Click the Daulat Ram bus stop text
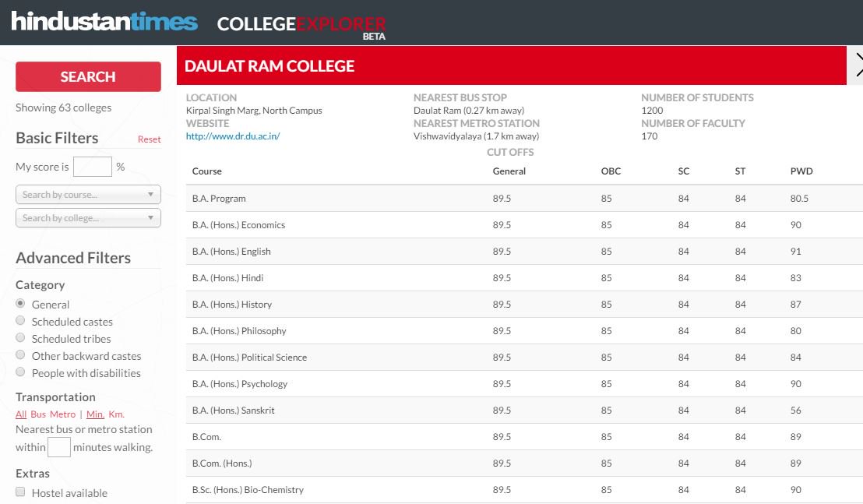Screen dimensions: 863x504 click(469, 110)
